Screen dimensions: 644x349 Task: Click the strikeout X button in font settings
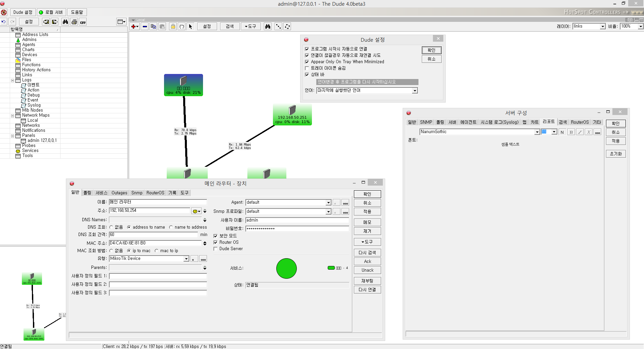[x=589, y=132]
